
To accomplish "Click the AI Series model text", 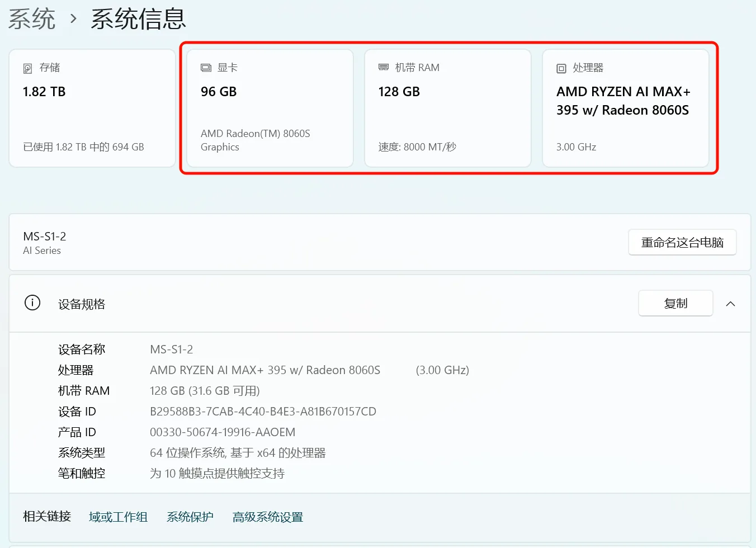I will (42, 251).
